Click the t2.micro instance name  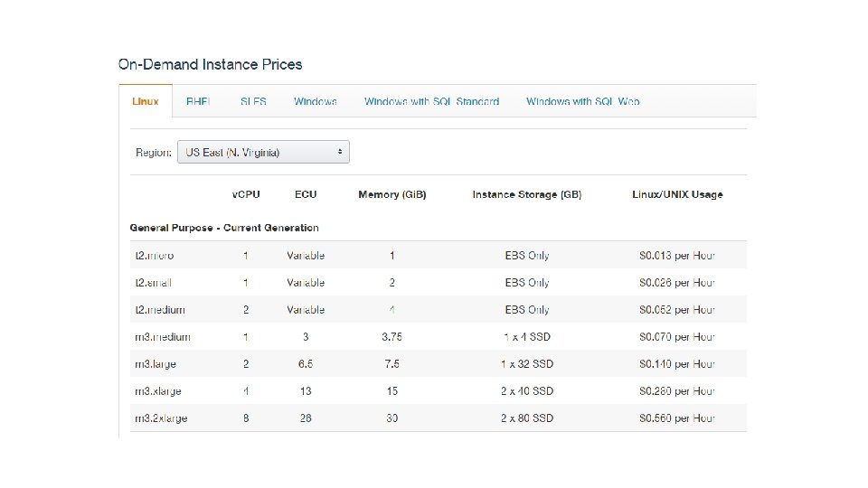(155, 256)
